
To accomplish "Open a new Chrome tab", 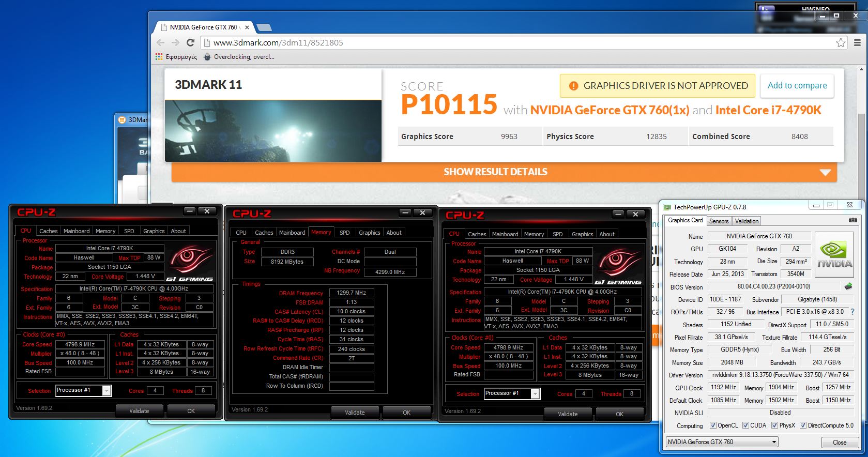I will [x=264, y=27].
